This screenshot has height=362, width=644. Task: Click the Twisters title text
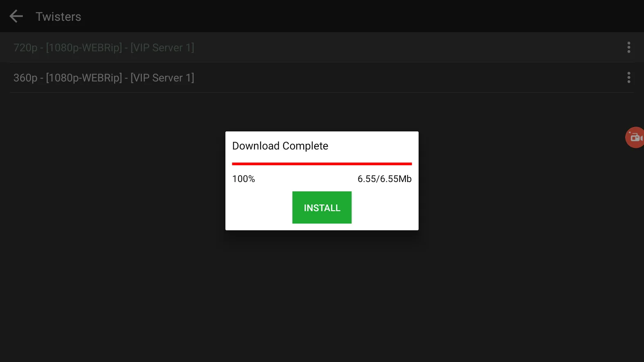tap(58, 17)
